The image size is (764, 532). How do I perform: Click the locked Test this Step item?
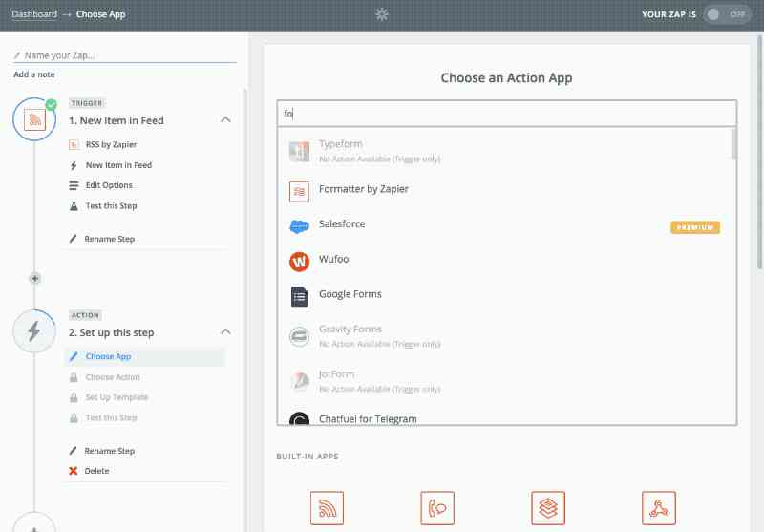pyautogui.click(x=111, y=418)
